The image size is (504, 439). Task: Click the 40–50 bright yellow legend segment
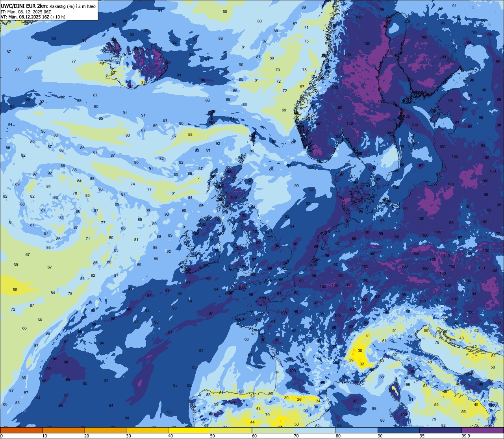coord(189,430)
